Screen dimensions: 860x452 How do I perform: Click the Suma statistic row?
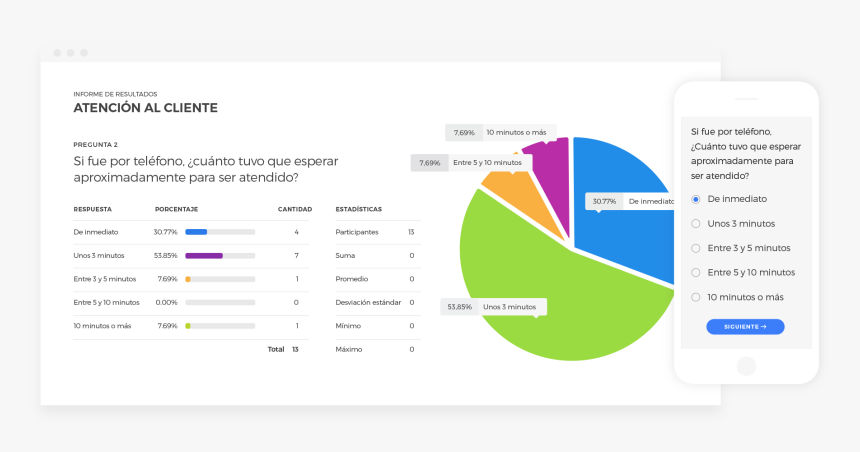tap(378, 256)
